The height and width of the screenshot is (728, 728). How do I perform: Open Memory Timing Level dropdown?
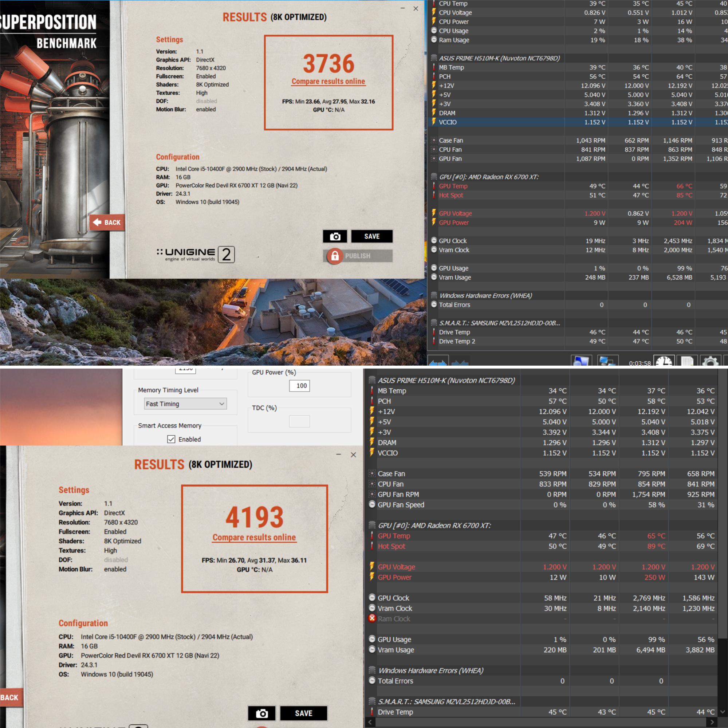(185, 404)
